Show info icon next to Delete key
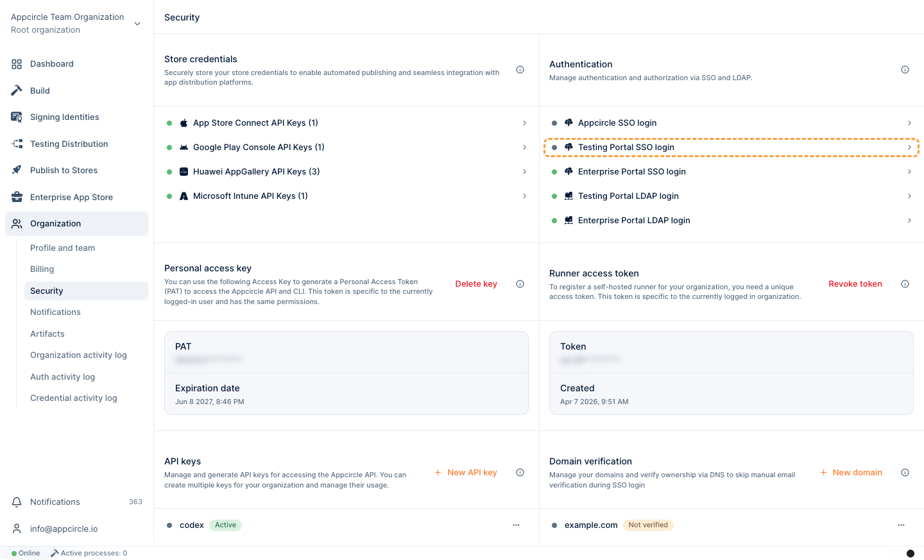Screen dimensions: 924x560 tap(520, 284)
